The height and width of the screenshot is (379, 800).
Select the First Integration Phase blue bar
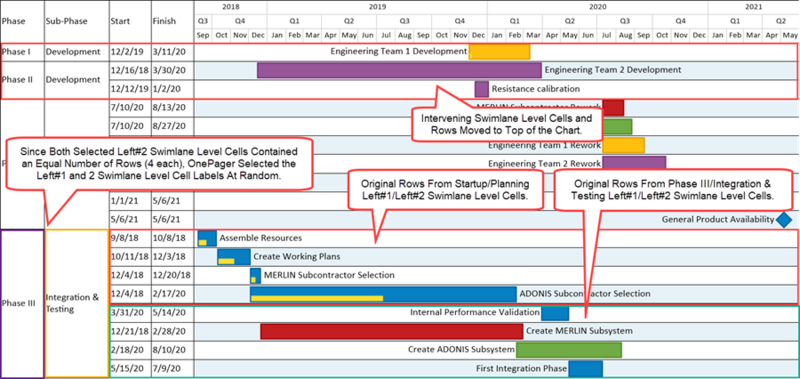[x=586, y=368]
